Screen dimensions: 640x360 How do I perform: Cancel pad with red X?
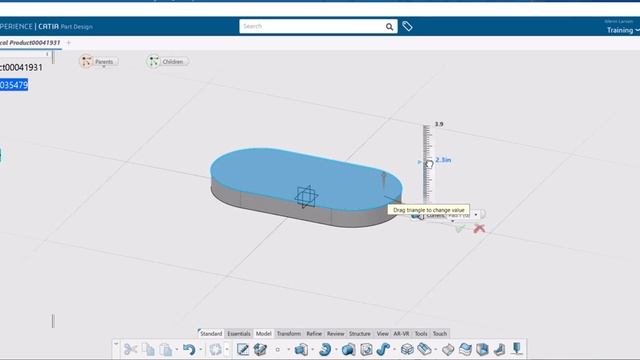coord(479,229)
